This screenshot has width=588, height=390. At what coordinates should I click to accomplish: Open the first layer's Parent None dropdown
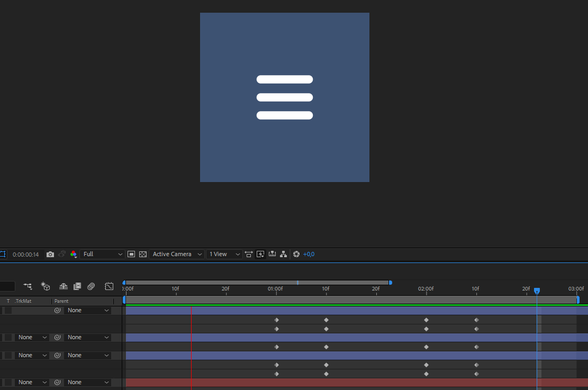click(x=88, y=311)
